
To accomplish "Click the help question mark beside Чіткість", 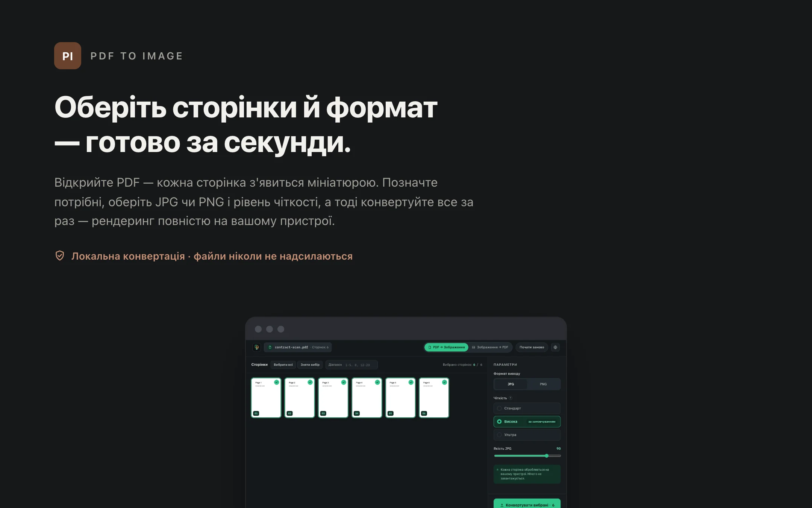I will tap(511, 398).
